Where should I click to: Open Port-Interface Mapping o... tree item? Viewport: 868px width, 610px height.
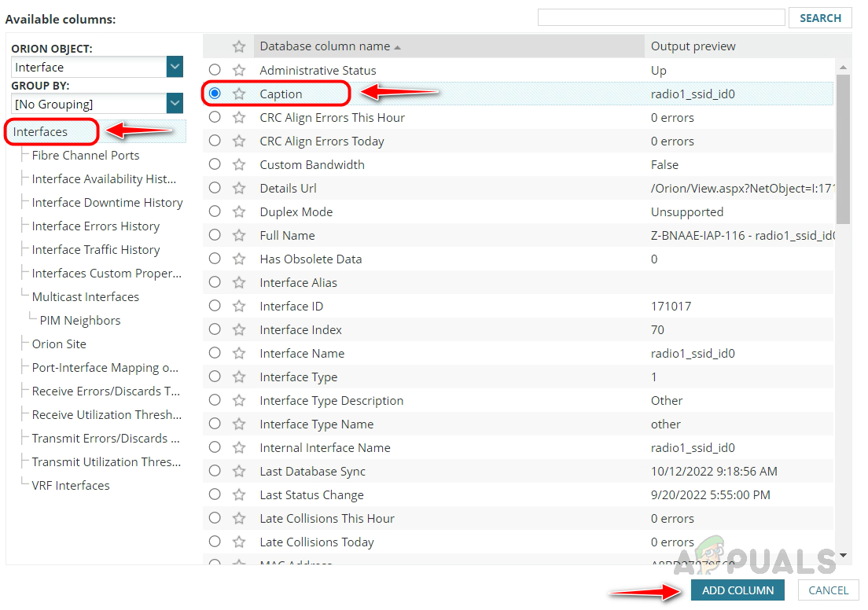coord(105,368)
